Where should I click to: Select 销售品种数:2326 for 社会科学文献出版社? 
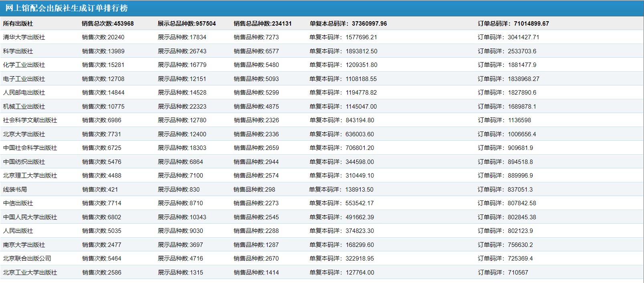pyautogui.click(x=256, y=120)
